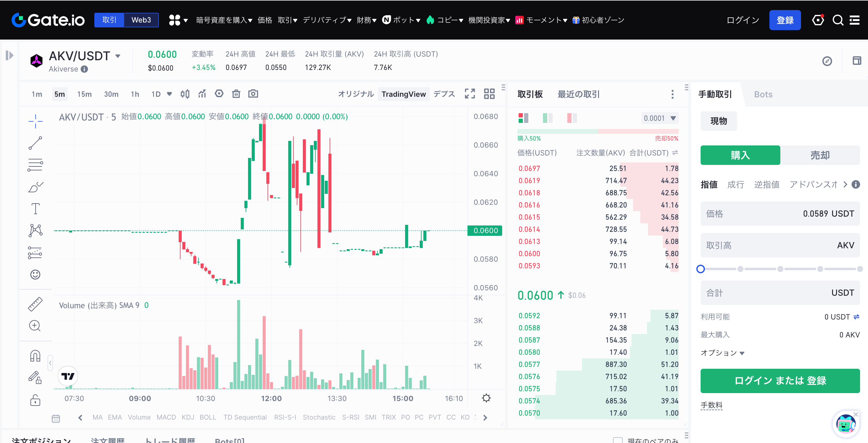Select the Fibonacci retracement tool

35,165
